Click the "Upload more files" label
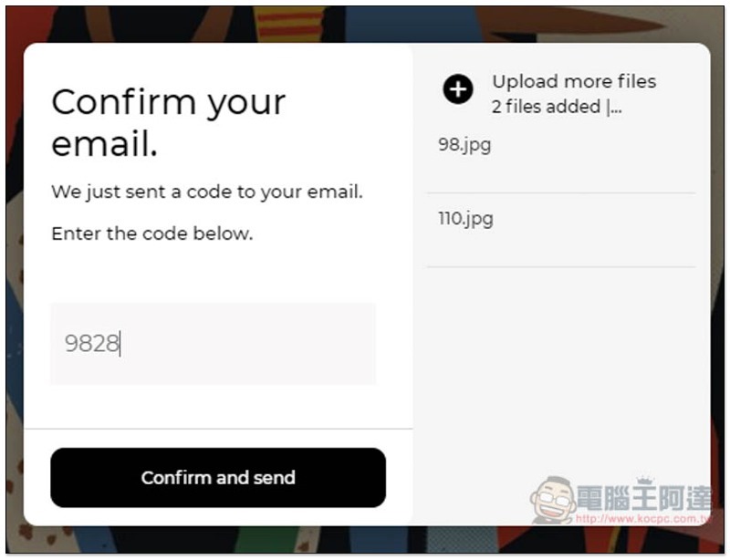The width and height of the screenshot is (730, 560). [574, 82]
